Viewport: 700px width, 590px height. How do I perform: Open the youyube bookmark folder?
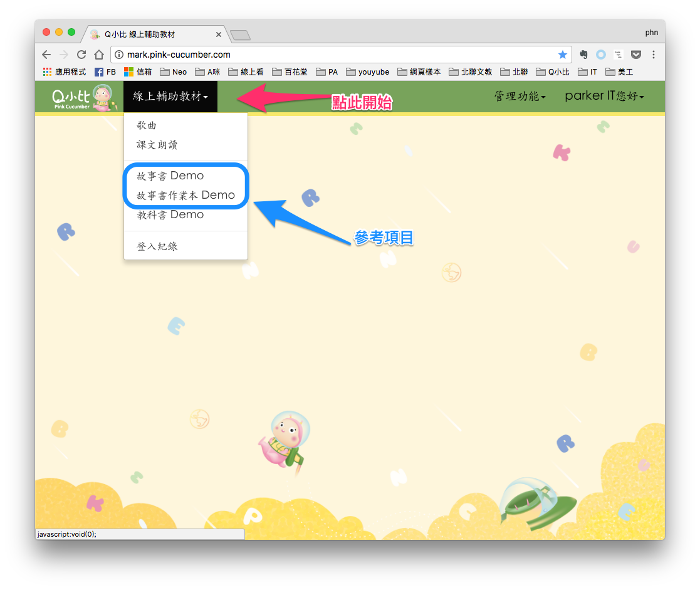click(367, 72)
